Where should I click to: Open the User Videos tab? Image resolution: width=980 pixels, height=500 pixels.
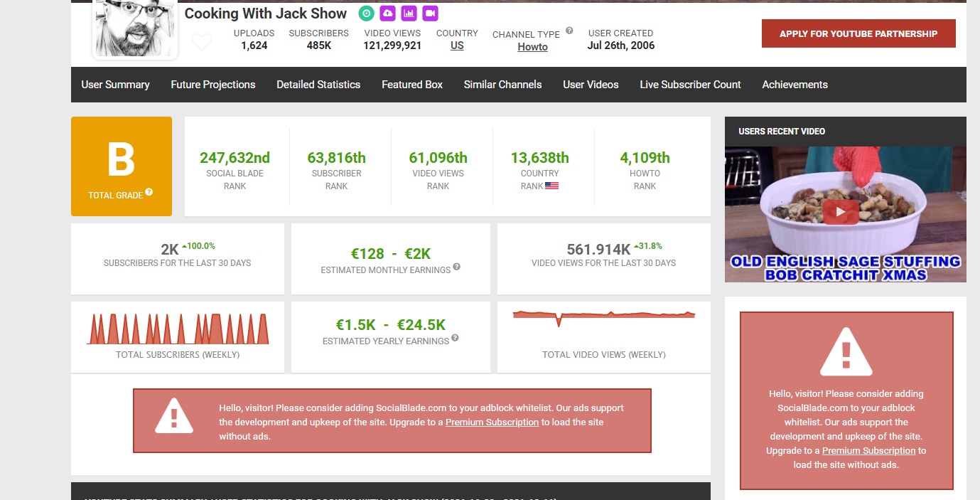point(591,85)
